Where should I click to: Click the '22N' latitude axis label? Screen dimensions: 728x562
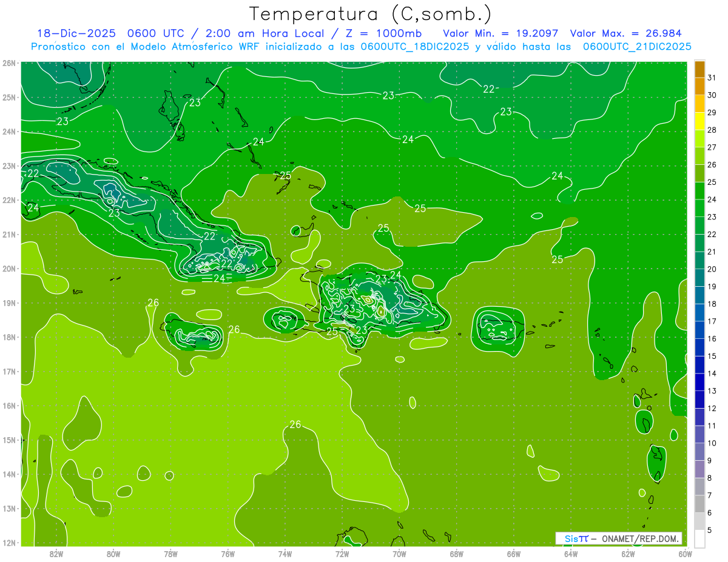coord(9,200)
